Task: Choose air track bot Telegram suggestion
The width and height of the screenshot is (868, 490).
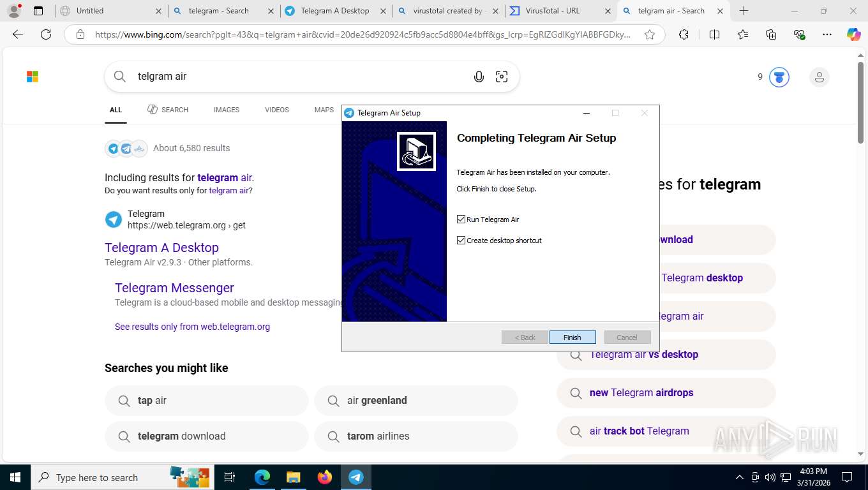Action: point(666,431)
